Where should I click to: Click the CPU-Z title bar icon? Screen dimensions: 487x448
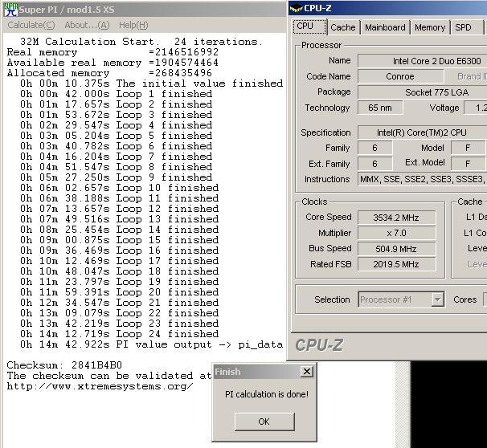click(x=296, y=8)
